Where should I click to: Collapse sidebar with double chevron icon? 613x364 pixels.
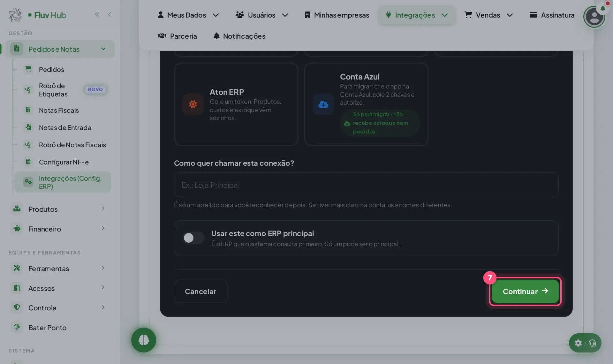pyautogui.click(x=97, y=14)
